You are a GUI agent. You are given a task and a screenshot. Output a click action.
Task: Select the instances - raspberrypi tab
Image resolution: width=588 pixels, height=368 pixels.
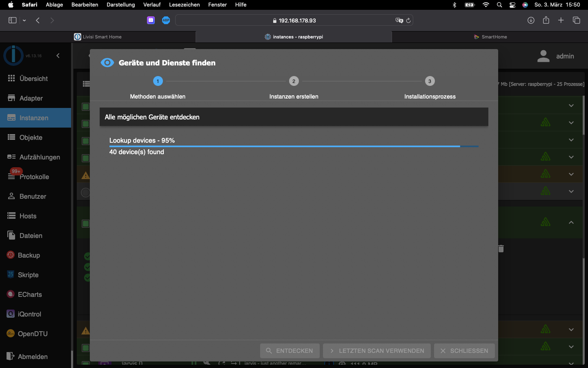294,37
